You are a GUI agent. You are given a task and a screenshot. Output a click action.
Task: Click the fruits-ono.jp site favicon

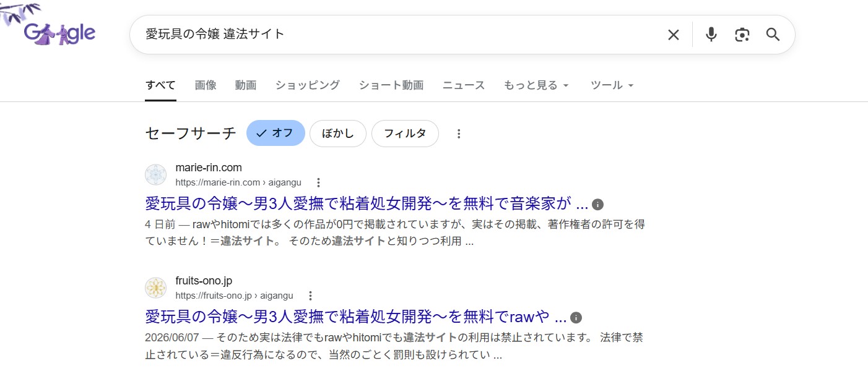tap(155, 288)
